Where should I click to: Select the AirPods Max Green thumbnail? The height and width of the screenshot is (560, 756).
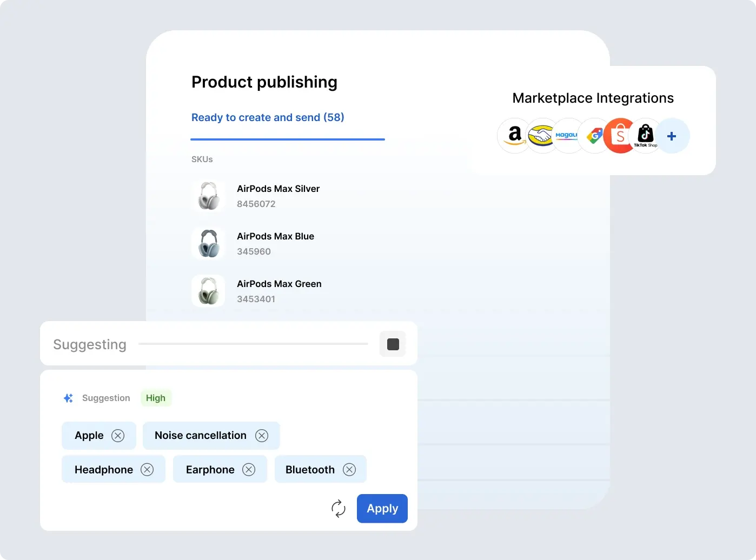coord(208,291)
